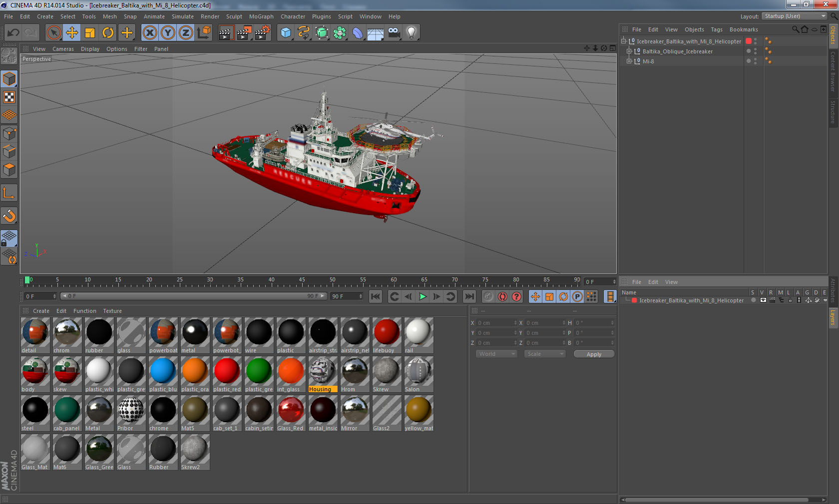Switch to Texture mode checkerboard icon
The height and width of the screenshot is (504, 839).
click(9, 97)
